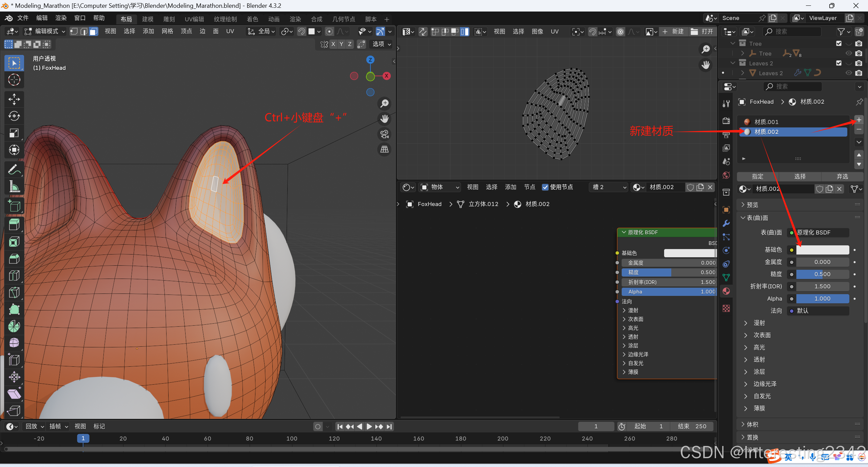Select the Move tool in the toolbar
868x467 pixels.
coord(14,99)
